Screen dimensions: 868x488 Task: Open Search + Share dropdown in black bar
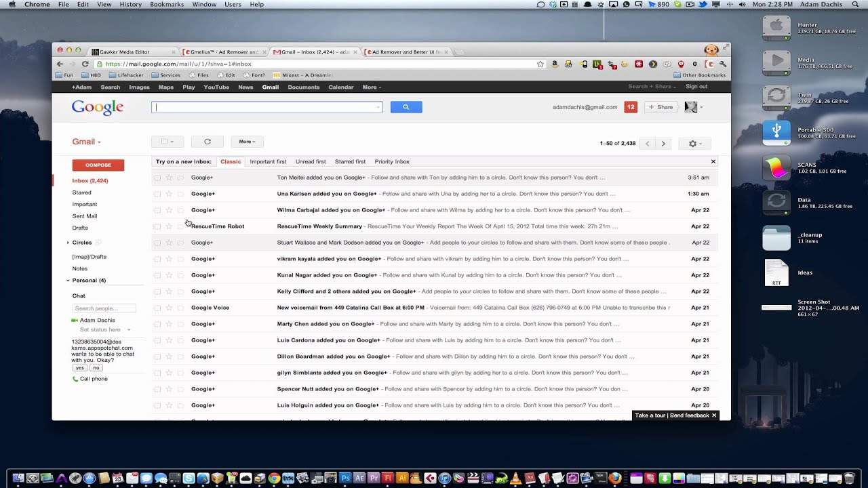click(652, 87)
